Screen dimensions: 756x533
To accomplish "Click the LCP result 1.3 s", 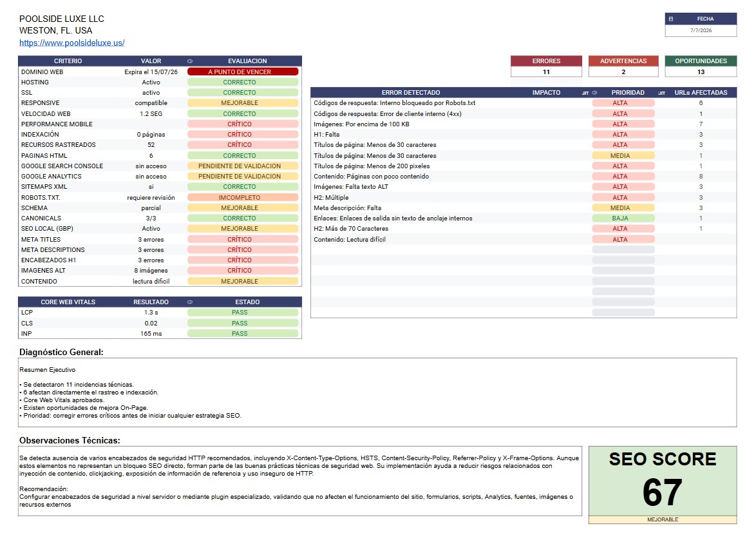I will coord(151,313).
